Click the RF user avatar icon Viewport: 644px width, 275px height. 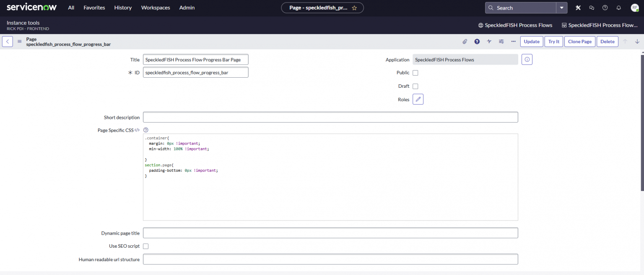tap(634, 8)
